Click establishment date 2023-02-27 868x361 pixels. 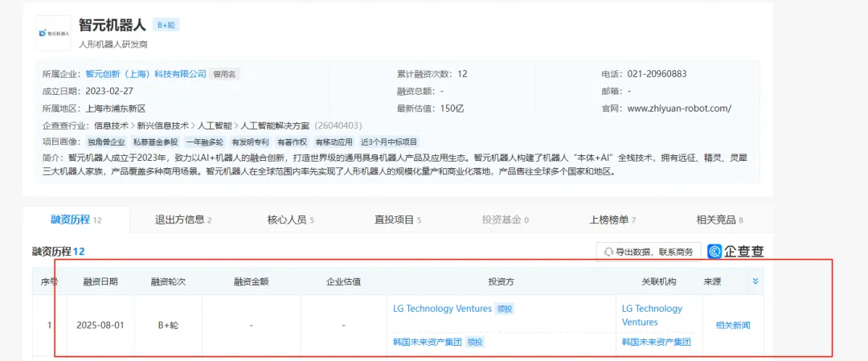coord(109,91)
